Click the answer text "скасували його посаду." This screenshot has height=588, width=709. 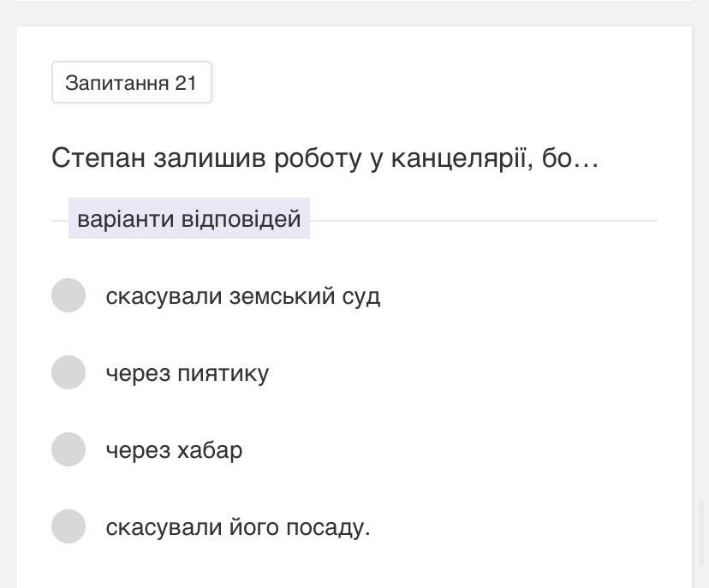(x=238, y=527)
